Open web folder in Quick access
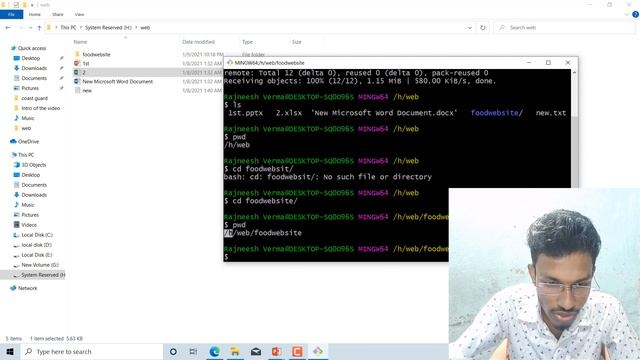 point(26,128)
